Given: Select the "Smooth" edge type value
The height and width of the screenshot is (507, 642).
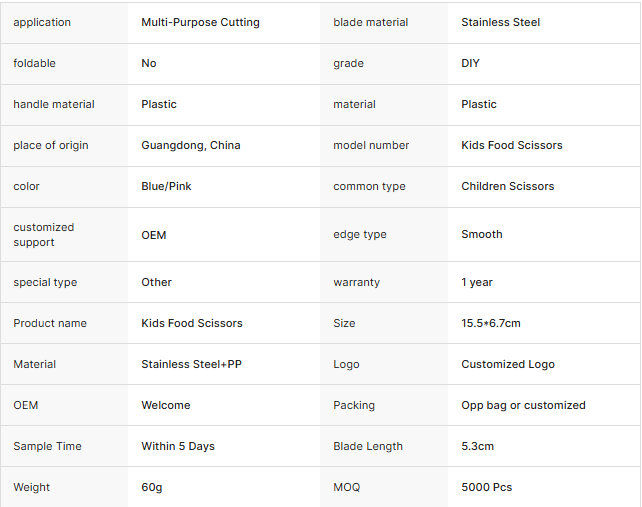Looking at the screenshot, I should (482, 234).
